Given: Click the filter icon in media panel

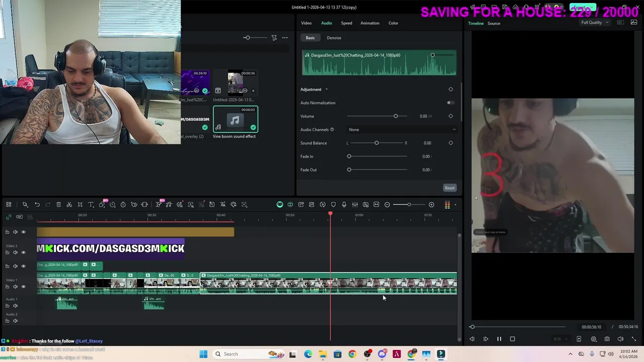Looking at the screenshot, I should point(274,38).
